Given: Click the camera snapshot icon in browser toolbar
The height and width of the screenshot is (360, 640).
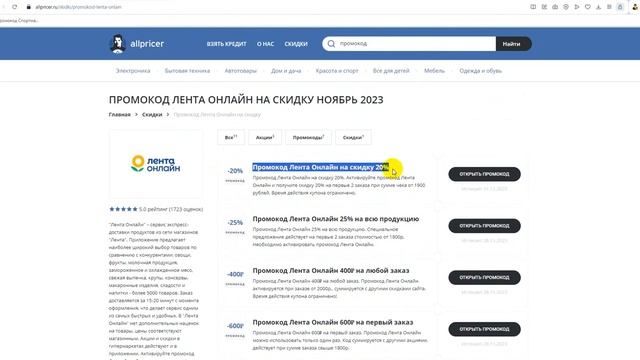Looking at the screenshot, I should (555, 7).
